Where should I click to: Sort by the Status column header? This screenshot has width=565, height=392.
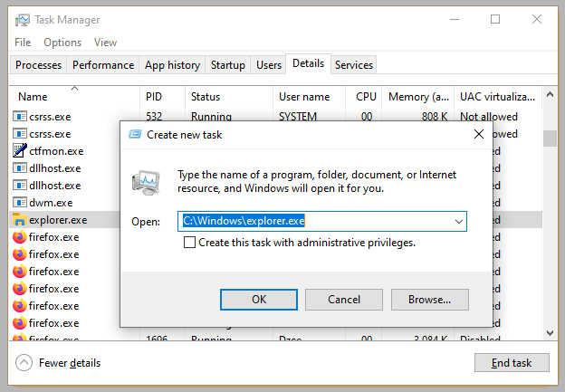[229, 97]
